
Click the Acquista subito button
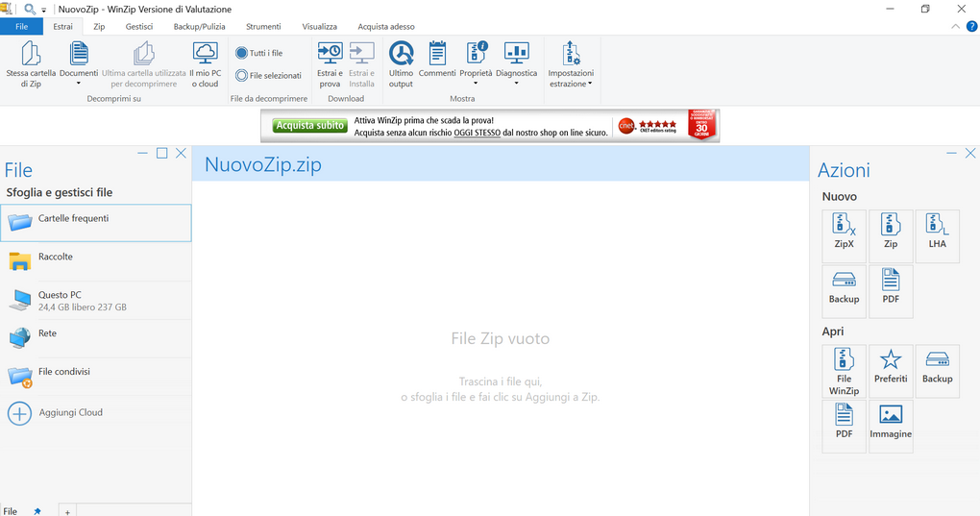click(310, 126)
